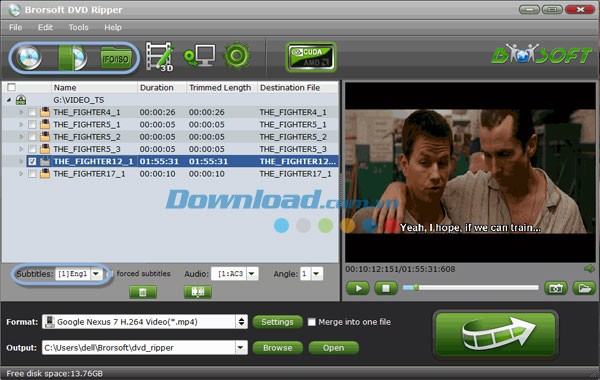Open the Subtitles dropdown
600x380 pixels.
pos(96,274)
